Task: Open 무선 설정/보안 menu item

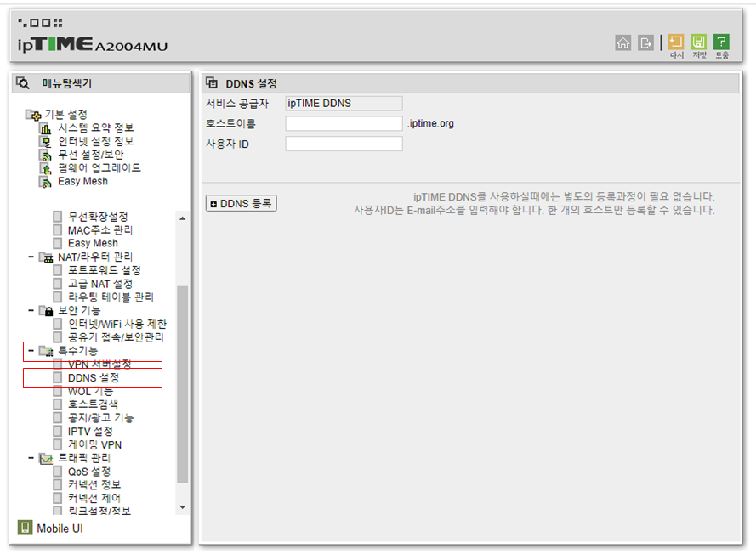Action: pyautogui.click(x=91, y=155)
